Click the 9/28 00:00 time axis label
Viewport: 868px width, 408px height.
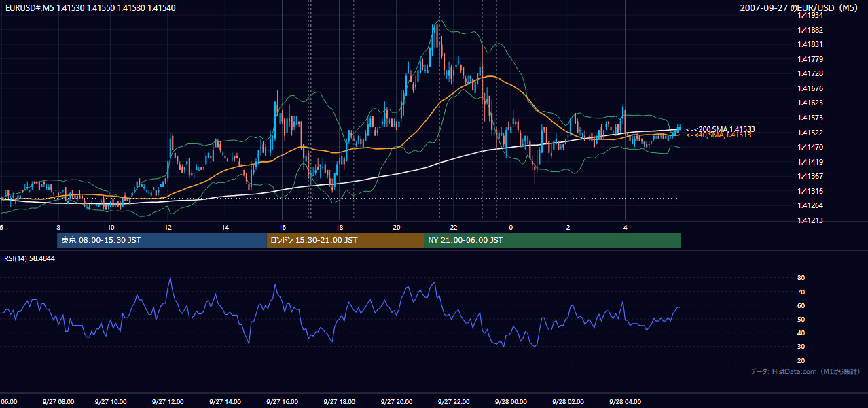point(511,401)
